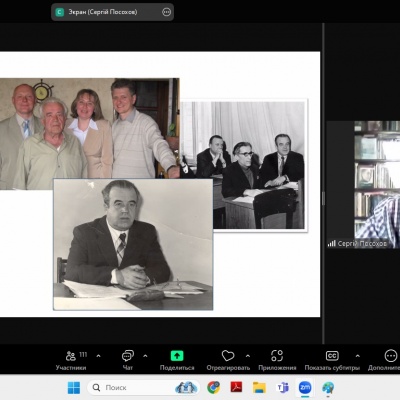Click the green Share screen button
400x400 pixels.
click(177, 360)
